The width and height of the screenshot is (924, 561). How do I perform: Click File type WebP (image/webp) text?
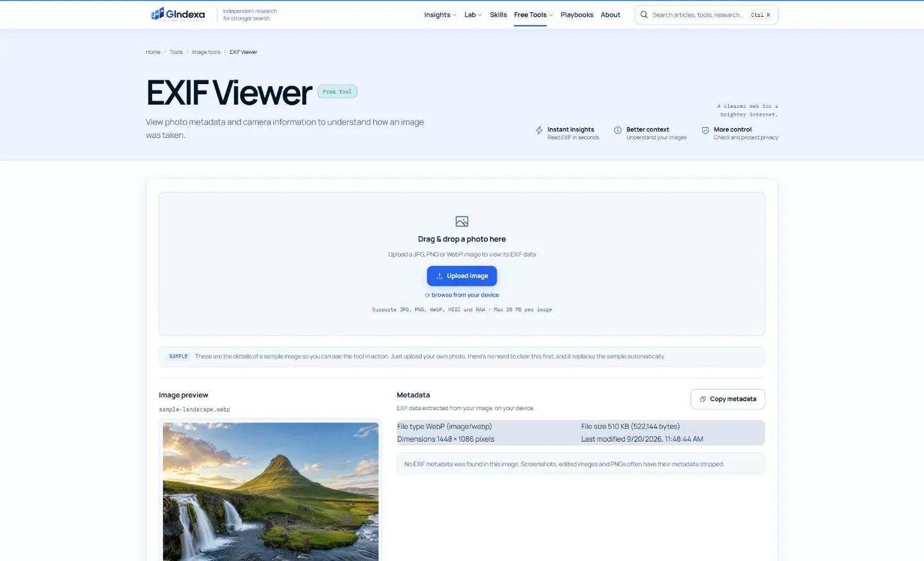pos(444,426)
